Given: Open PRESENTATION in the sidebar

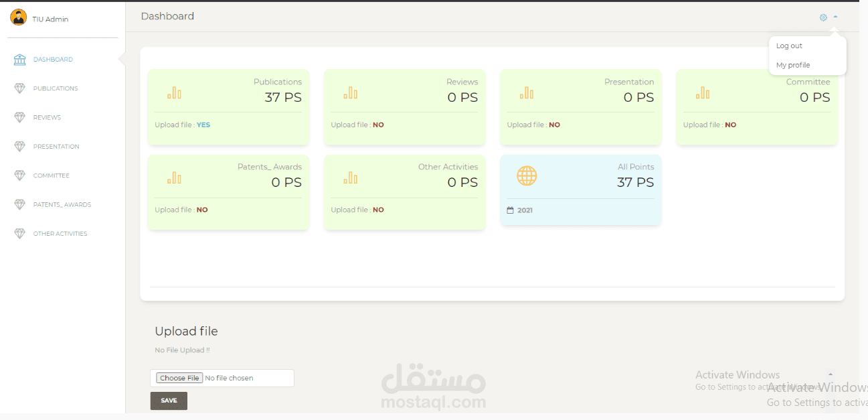Looking at the screenshot, I should pyautogui.click(x=56, y=146).
